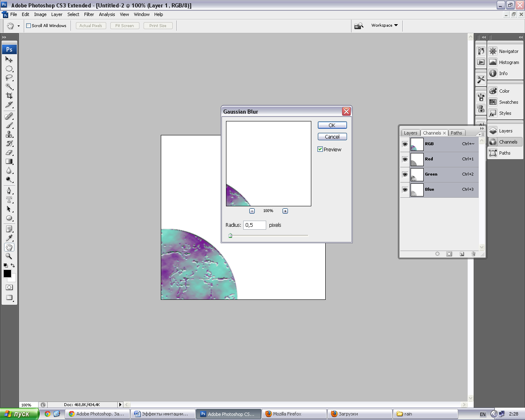Open the Histogram panel
Screen dimensions: 525x420
tap(505, 62)
